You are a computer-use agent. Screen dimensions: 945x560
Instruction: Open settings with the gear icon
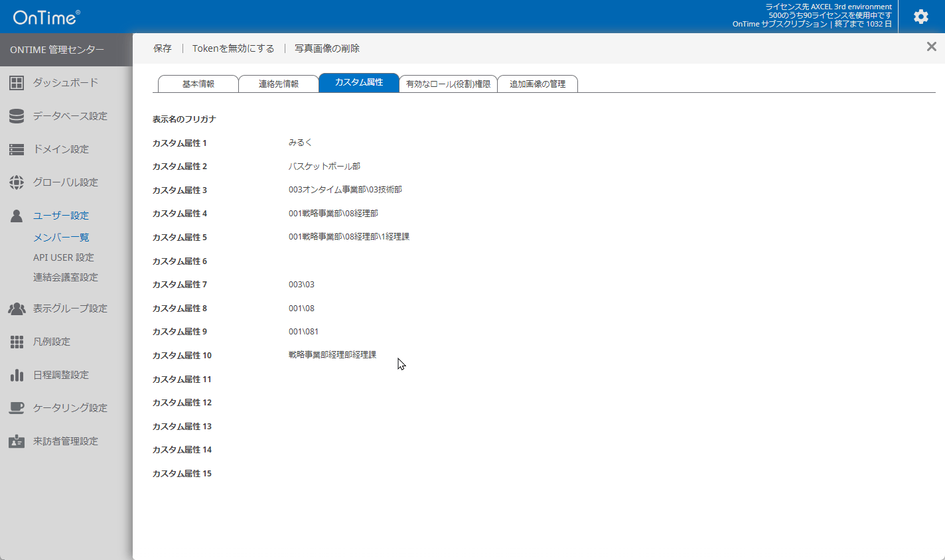coord(921,17)
